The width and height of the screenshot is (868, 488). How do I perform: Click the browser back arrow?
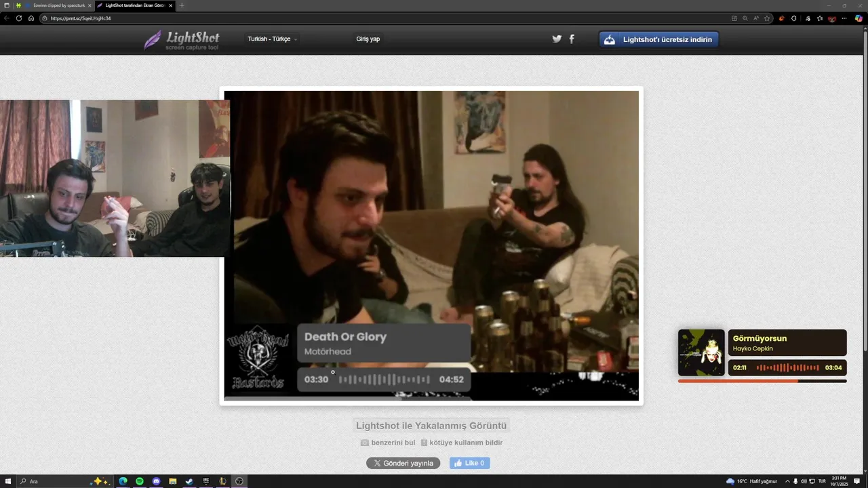pyautogui.click(x=7, y=18)
